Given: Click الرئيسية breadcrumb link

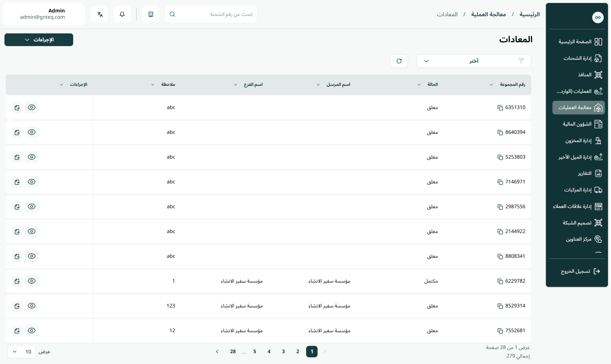Looking at the screenshot, I should 530,14.
